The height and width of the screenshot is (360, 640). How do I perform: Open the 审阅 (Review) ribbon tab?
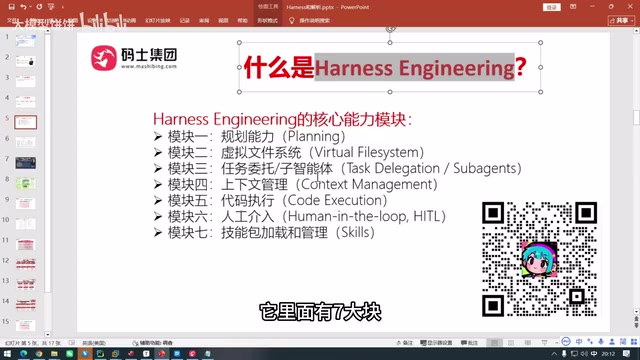pyautogui.click(x=204, y=20)
